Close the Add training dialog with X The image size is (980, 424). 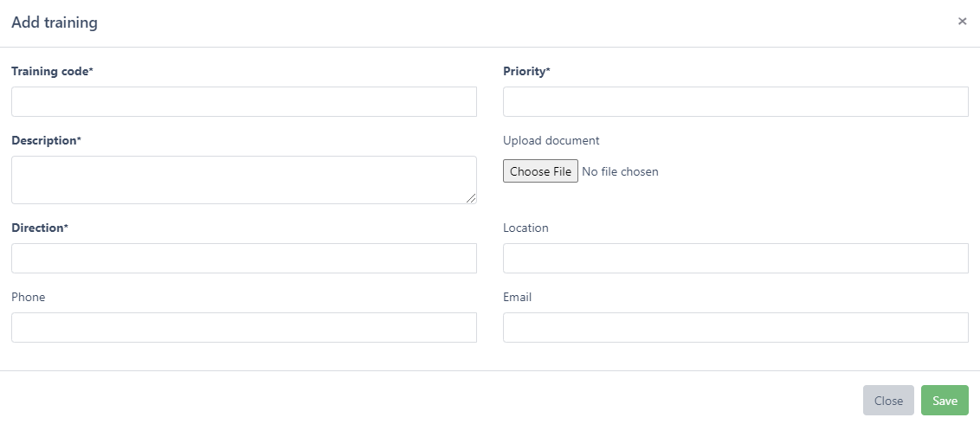coord(962,22)
